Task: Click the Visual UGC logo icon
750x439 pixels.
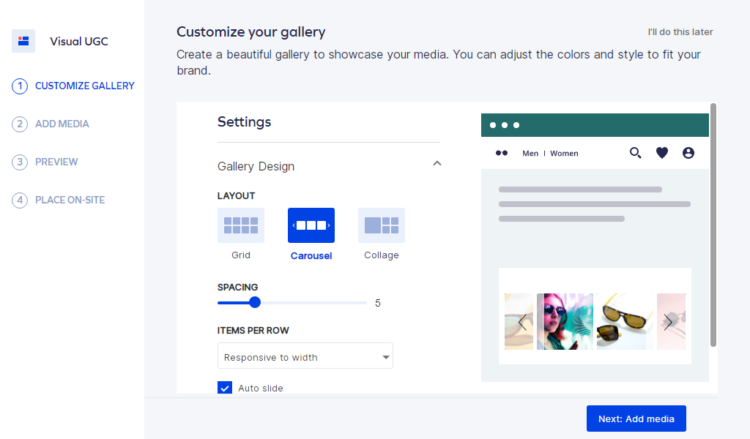Action: tap(23, 41)
